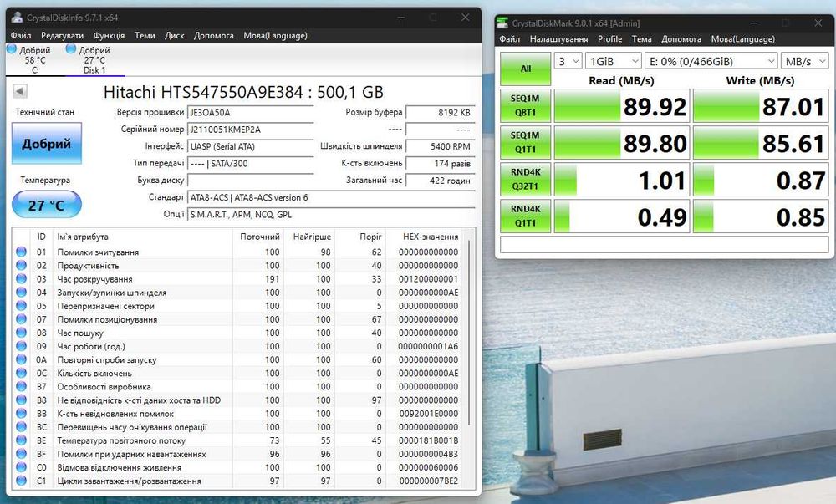Viewport: 836px width, 504px height.
Task: Click serial number field J2110051KMEP2A
Action: coord(251,130)
